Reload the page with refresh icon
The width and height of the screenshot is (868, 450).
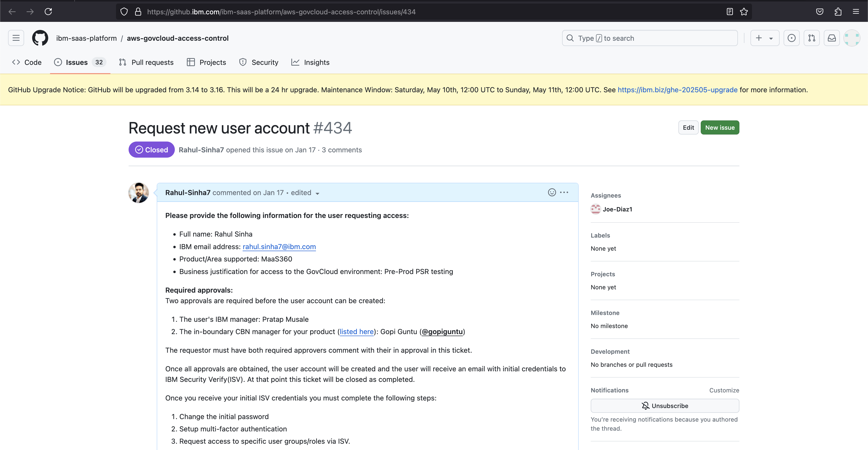pos(48,12)
